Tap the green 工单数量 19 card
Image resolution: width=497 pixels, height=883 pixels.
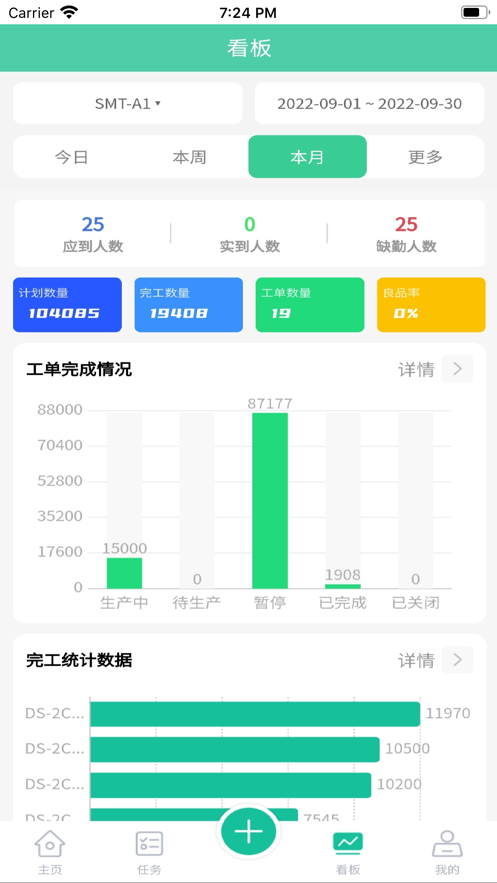[x=310, y=305]
